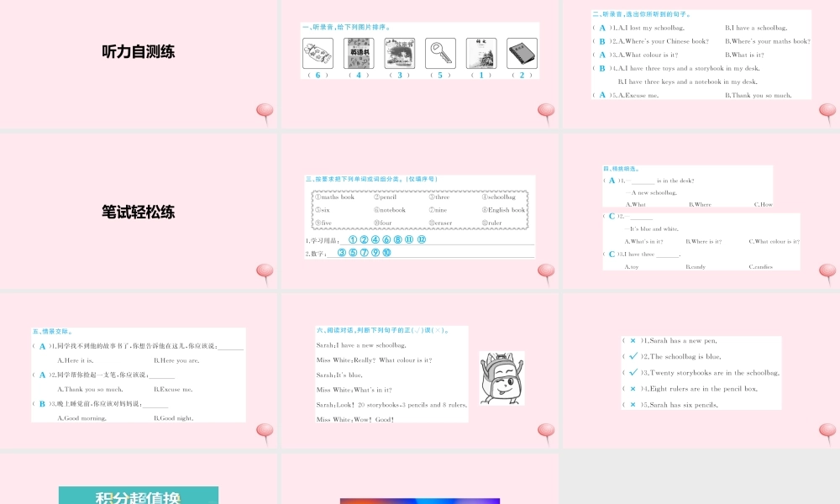
Task: Click line 'Miss White: What's in it?'
Action: 354,390
